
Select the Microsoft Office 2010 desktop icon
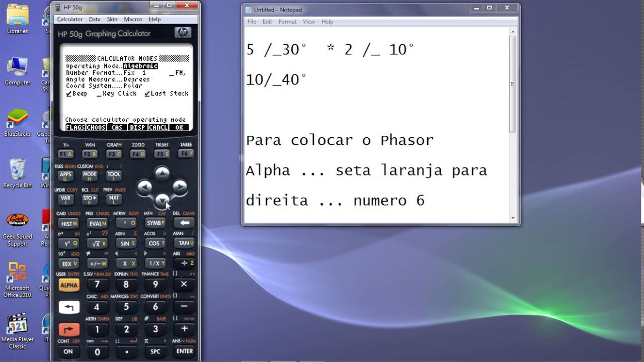(x=17, y=280)
